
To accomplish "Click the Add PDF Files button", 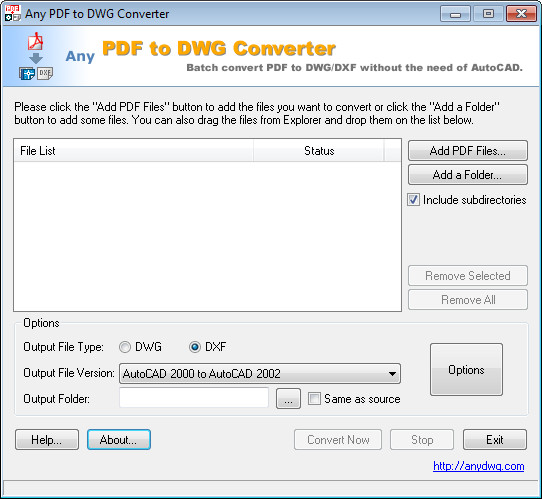I will [467, 151].
